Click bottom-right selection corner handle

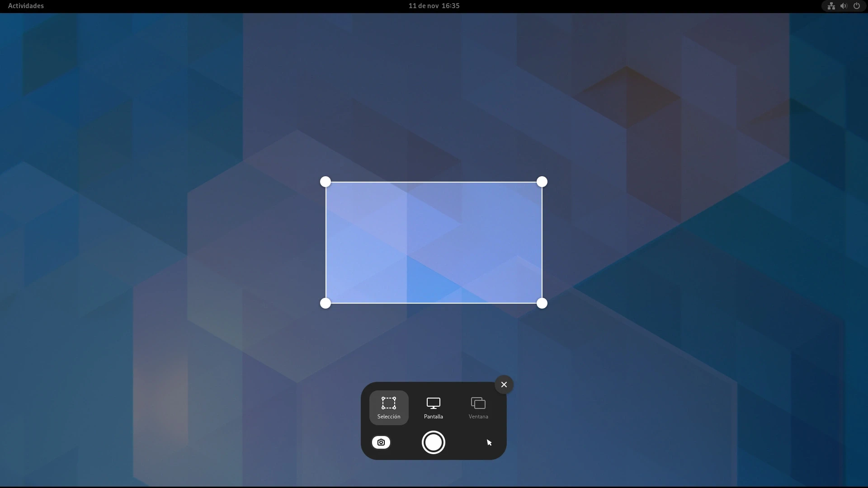pyautogui.click(x=542, y=303)
